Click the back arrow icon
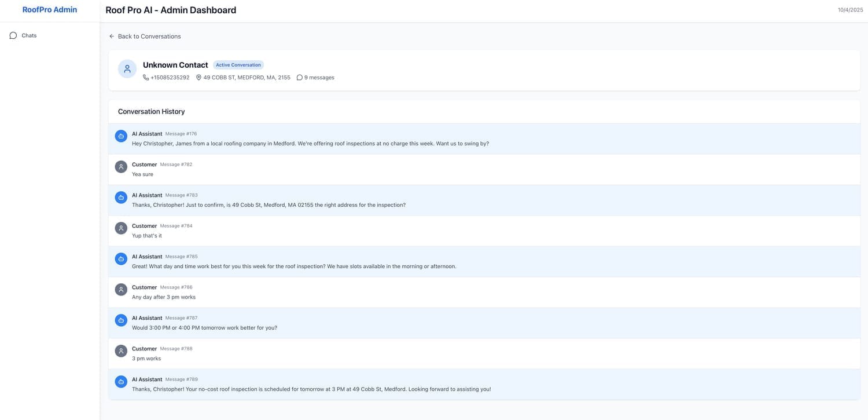This screenshot has height=420, width=868. click(x=112, y=36)
